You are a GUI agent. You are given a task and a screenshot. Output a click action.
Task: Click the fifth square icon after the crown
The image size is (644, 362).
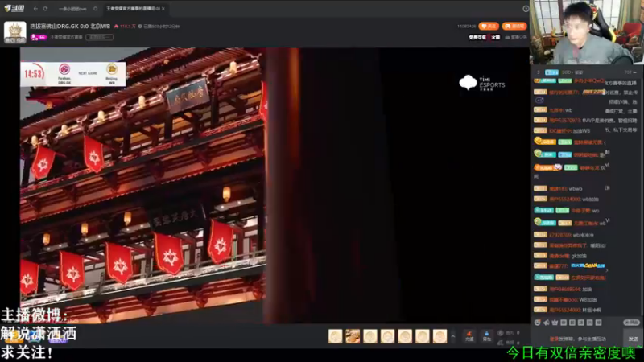(598, 323)
